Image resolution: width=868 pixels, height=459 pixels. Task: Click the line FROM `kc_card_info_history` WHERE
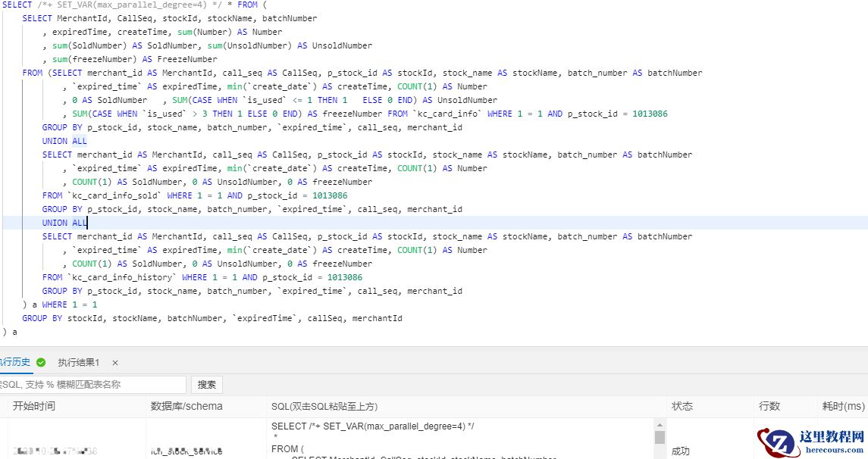point(202,278)
